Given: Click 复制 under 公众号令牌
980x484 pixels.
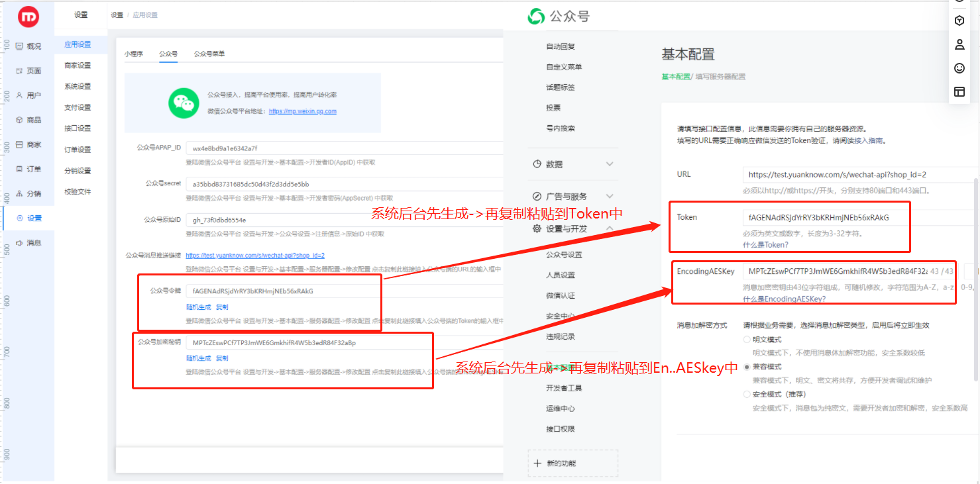Looking at the screenshot, I should point(222,307).
